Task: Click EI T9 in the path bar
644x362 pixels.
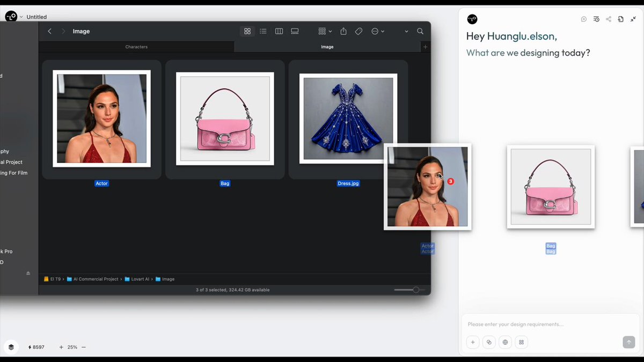Action: point(52,279)
